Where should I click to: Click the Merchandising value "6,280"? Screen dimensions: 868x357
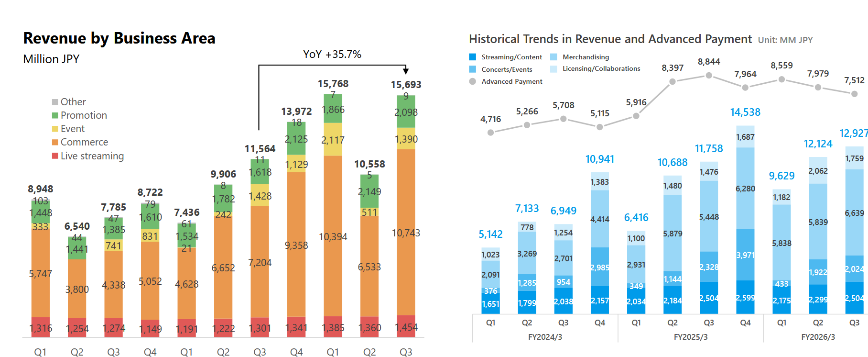(x=745, y=189)
